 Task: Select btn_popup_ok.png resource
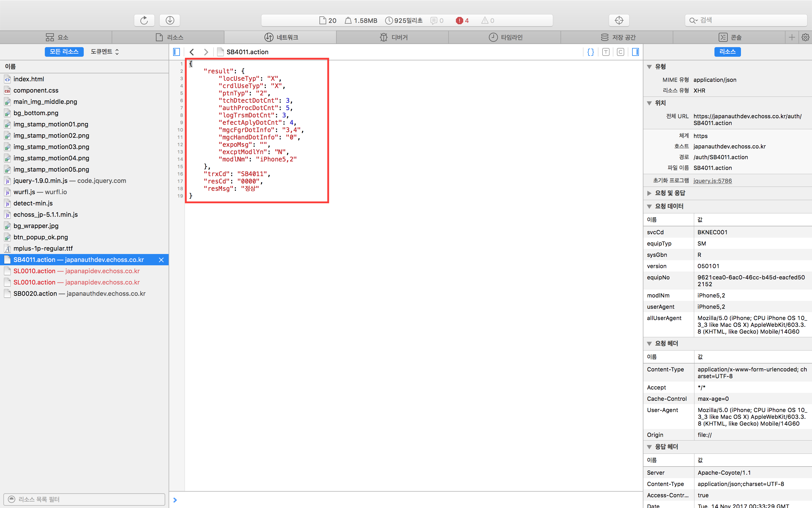coord(84,237)
